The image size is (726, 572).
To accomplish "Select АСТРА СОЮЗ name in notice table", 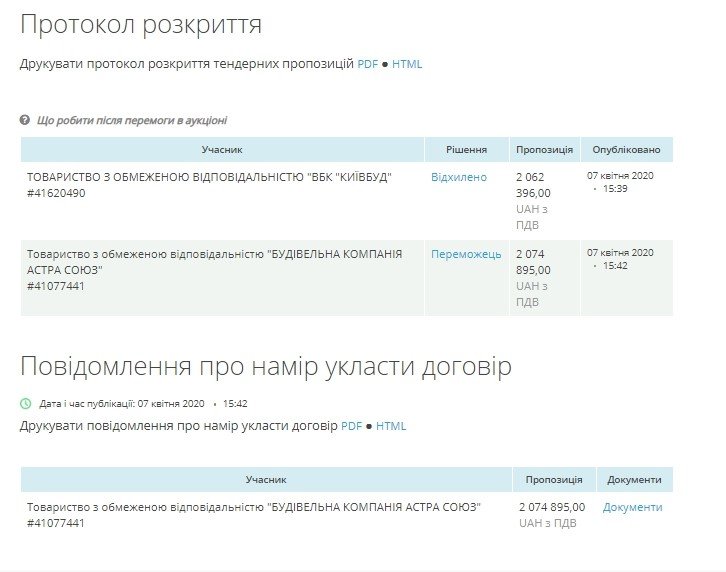I will tap(254, 507).
